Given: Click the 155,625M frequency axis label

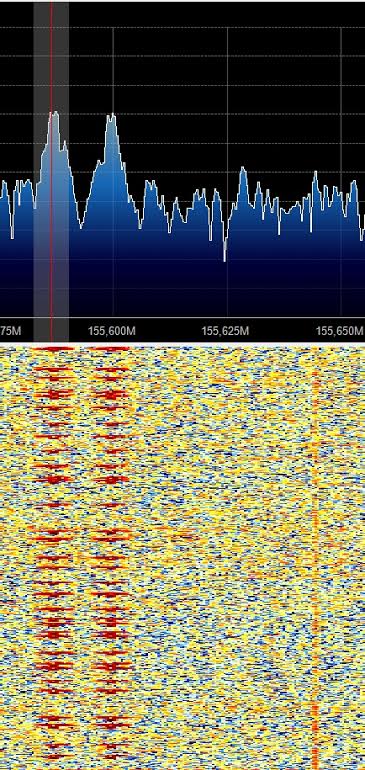Looking at the screenshot, I should point(225,331).
